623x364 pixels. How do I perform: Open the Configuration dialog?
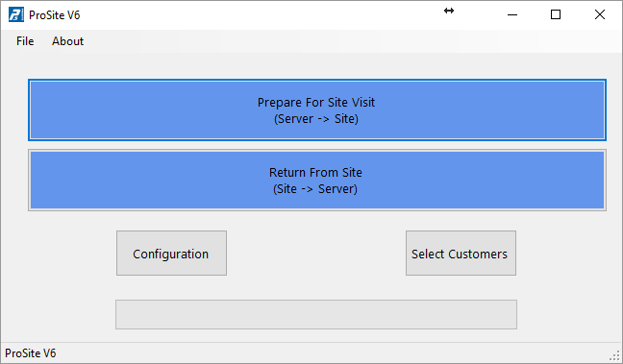tap(171, 254)
